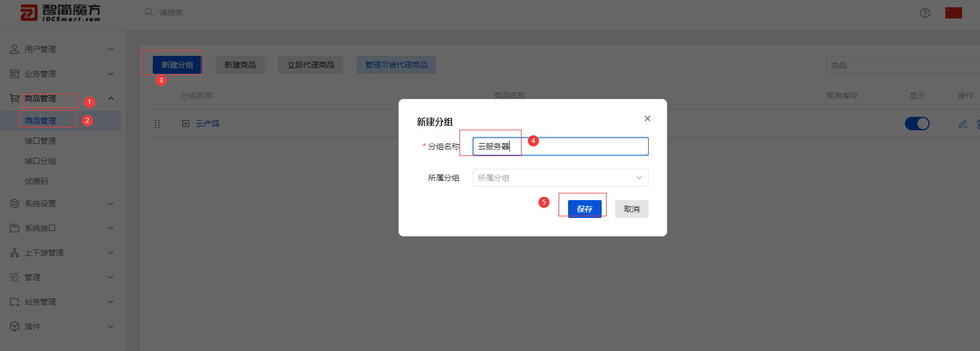
Task: Click the 云产品 group name
Action: (208, 124)
